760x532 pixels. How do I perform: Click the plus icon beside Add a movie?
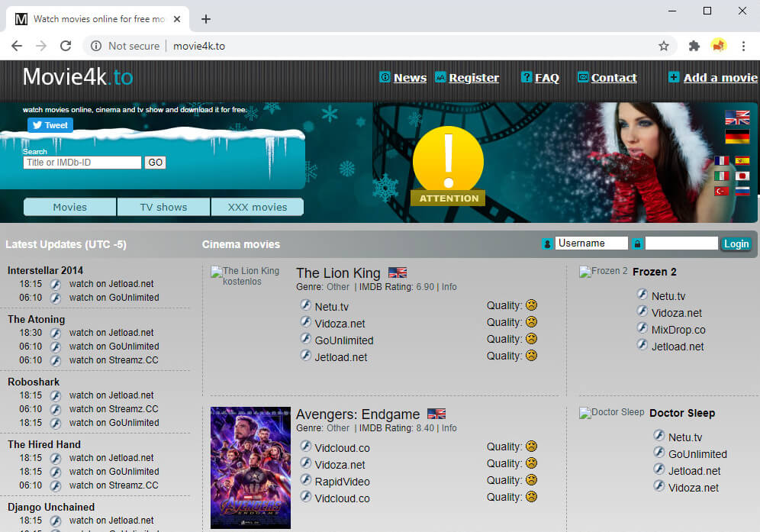pyautogui.click(x=674, y=77)
